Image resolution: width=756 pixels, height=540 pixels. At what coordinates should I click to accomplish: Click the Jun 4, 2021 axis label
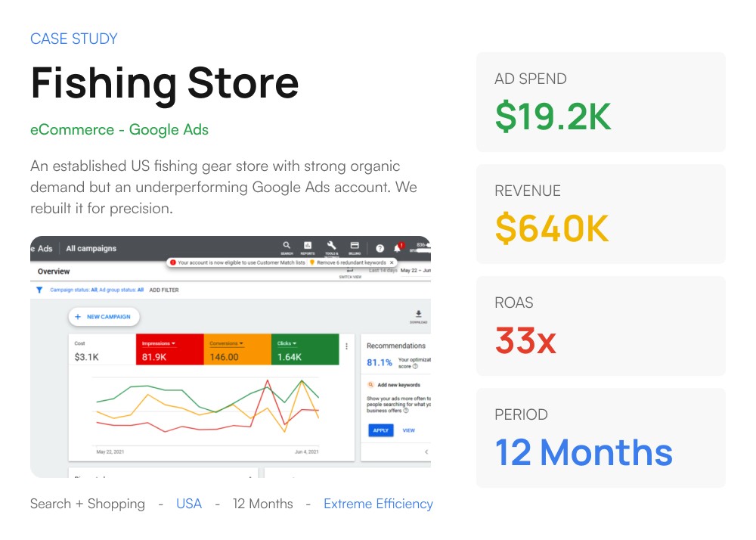[x=307, y=452]
